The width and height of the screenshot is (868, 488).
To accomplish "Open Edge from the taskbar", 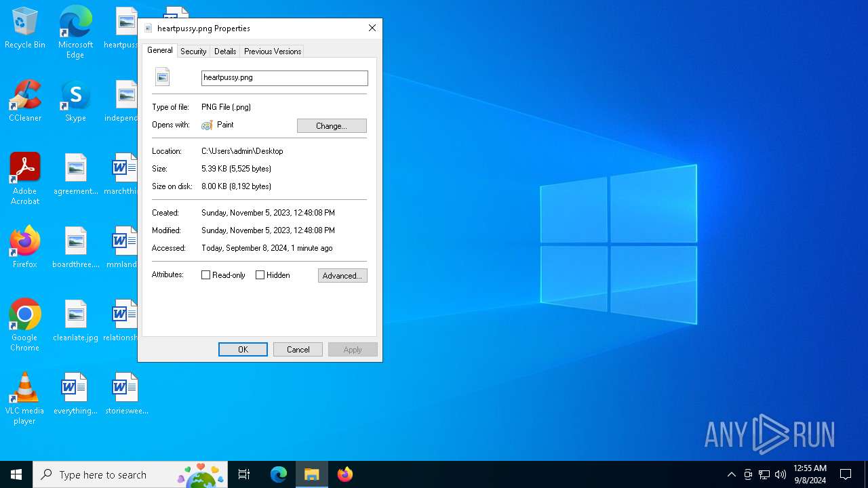I will pos(279,474).
